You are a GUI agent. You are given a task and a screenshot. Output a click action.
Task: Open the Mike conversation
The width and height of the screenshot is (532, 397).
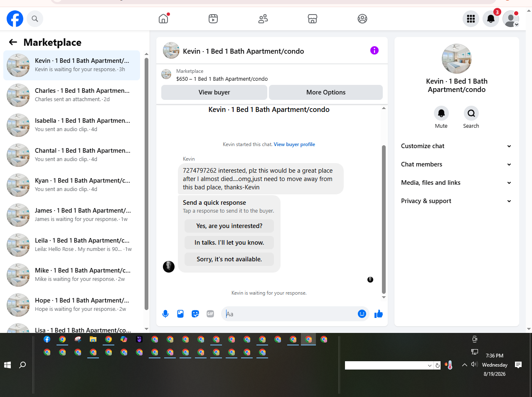[72, 275]
